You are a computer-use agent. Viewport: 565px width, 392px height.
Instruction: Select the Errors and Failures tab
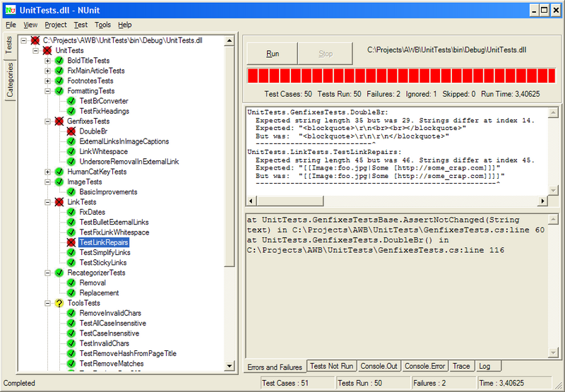click(275, 367)
